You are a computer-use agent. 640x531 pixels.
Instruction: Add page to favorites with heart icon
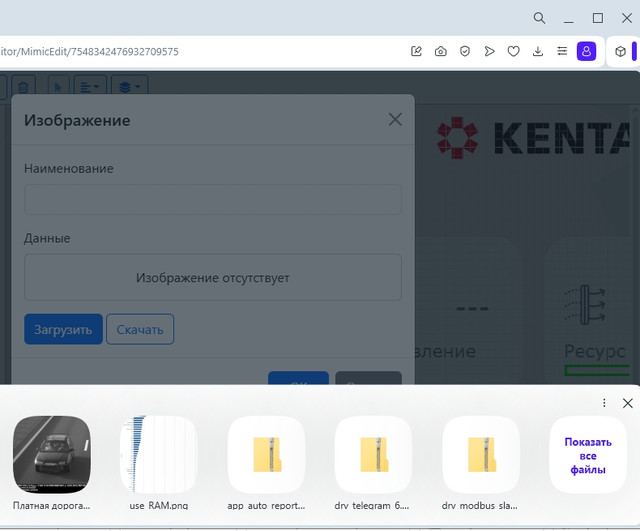(513, 51)
